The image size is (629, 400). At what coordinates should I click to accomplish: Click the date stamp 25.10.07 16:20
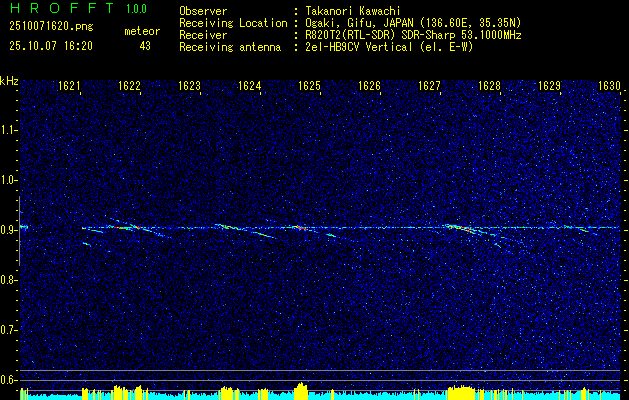(x=51, y=46)
